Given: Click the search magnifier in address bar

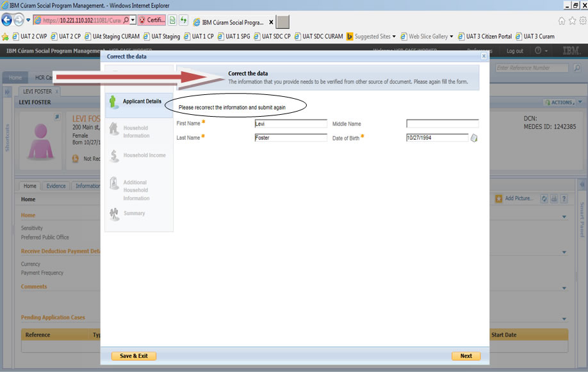Looking at the screenshot, I should coord(126,20).
